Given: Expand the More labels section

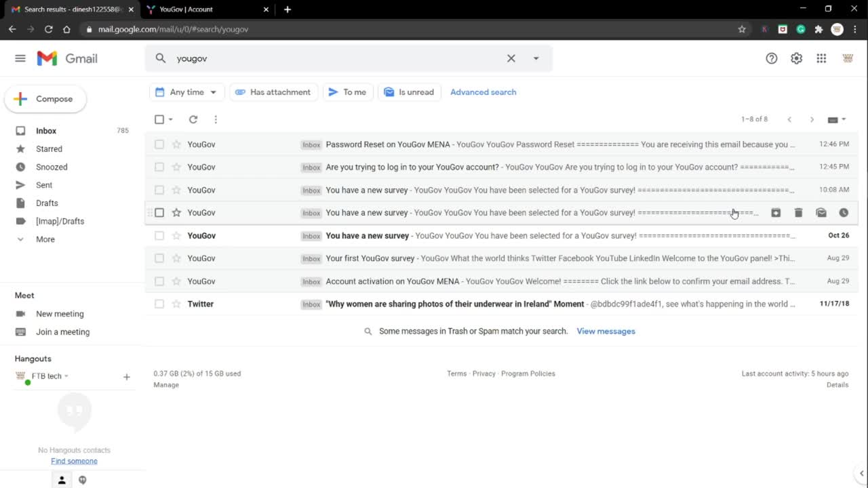Looking at the screenshot, I should click(x=45, y=239).
